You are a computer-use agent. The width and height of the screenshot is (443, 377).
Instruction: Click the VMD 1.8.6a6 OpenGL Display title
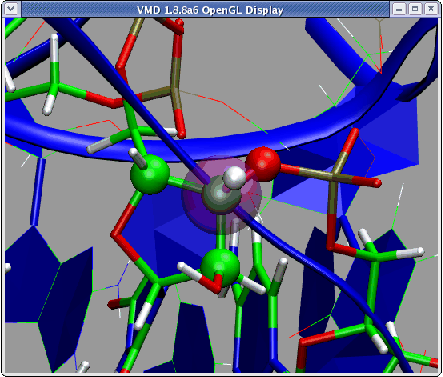[210, 10]
